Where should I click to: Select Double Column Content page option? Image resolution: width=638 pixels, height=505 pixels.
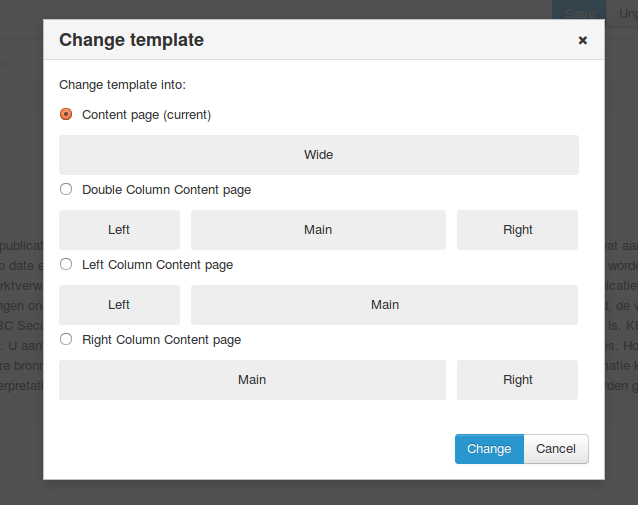66,189
